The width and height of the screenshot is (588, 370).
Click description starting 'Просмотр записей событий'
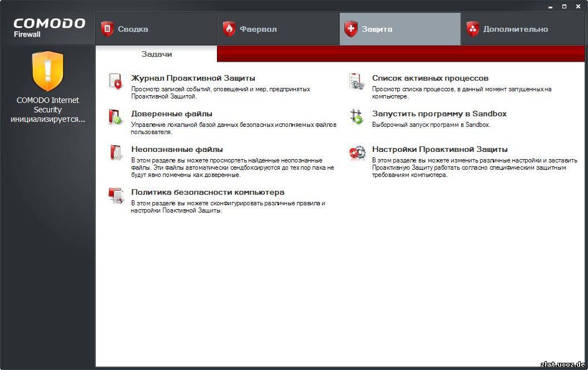(x=220, y=93)
